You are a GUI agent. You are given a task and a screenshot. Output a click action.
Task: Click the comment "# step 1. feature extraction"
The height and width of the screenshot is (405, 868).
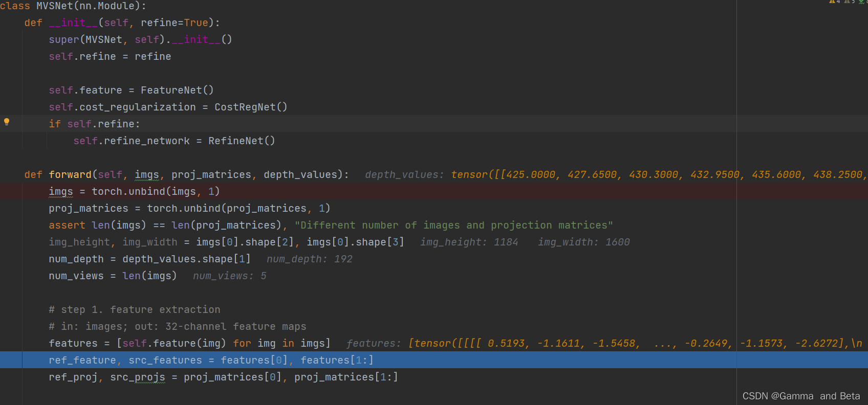[135, 309]
